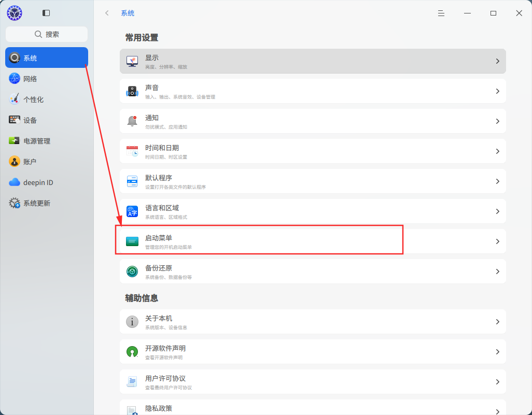Open 通知 bell icon entry
This screenshot has width=532, height=415.
(x=132, y=121)
